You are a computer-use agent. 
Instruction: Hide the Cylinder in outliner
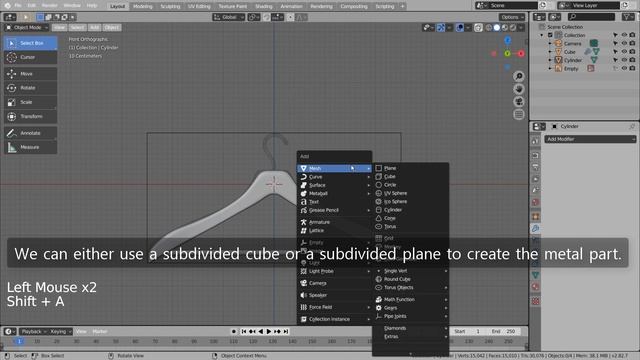tap(624, 60)
